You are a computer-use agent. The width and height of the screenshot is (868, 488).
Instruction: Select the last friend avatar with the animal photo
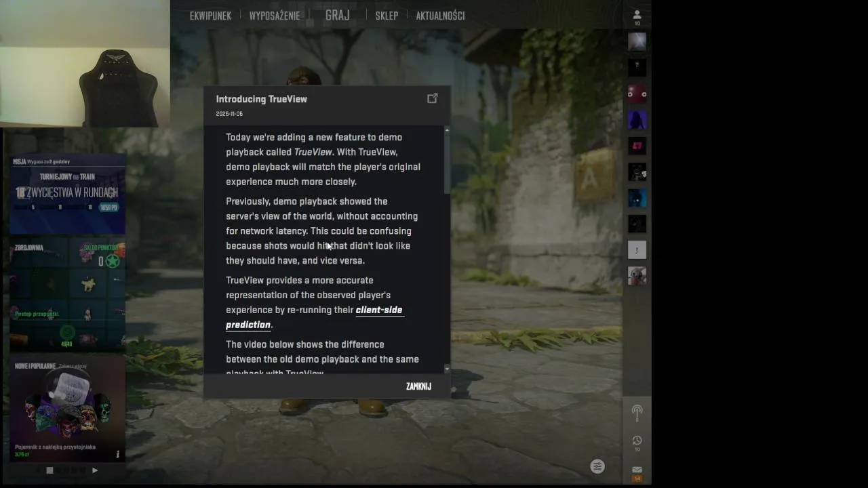coord(637,276)
